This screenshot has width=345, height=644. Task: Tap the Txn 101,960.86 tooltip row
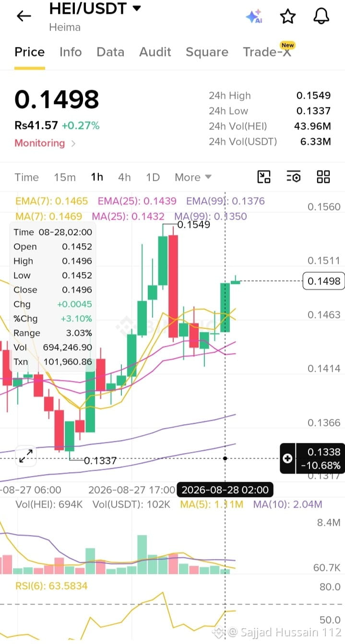click(x=53, y=362)
